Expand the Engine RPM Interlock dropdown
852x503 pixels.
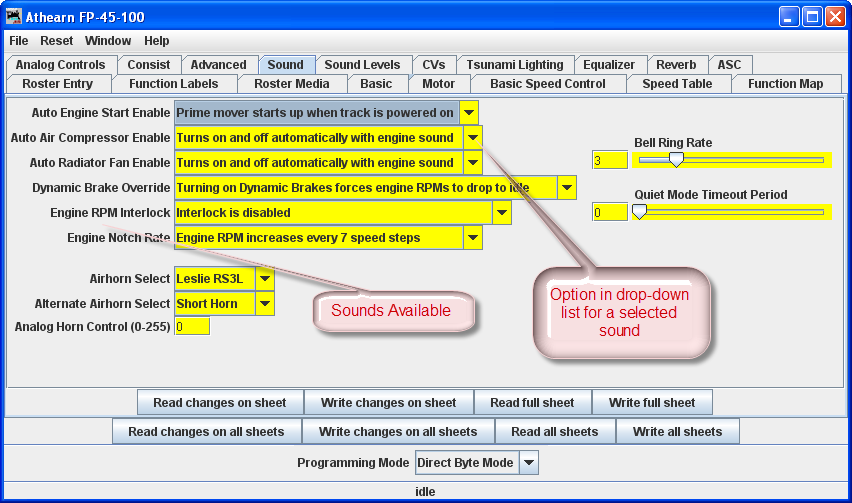coord(502,212)
